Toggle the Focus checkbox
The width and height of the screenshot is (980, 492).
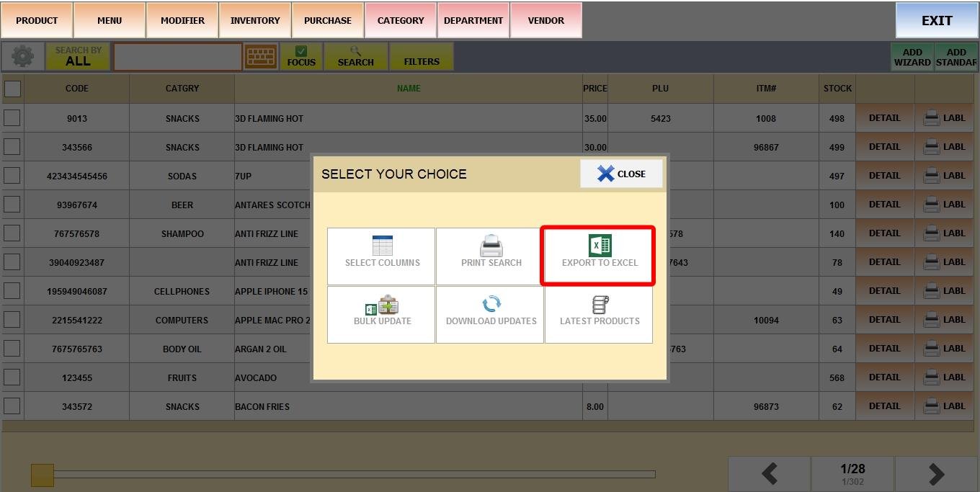click(301, 52)
